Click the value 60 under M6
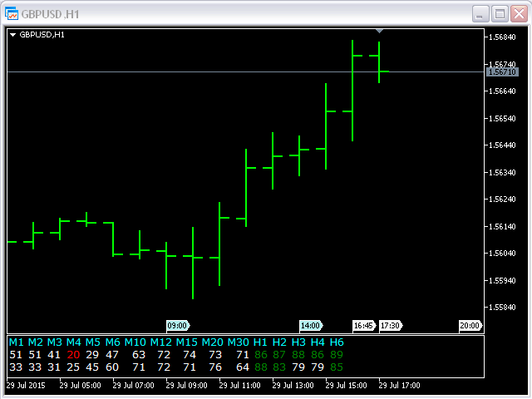The width and height of the screenshot is (532, 399). pyautogui.click(x=112, y=367)
